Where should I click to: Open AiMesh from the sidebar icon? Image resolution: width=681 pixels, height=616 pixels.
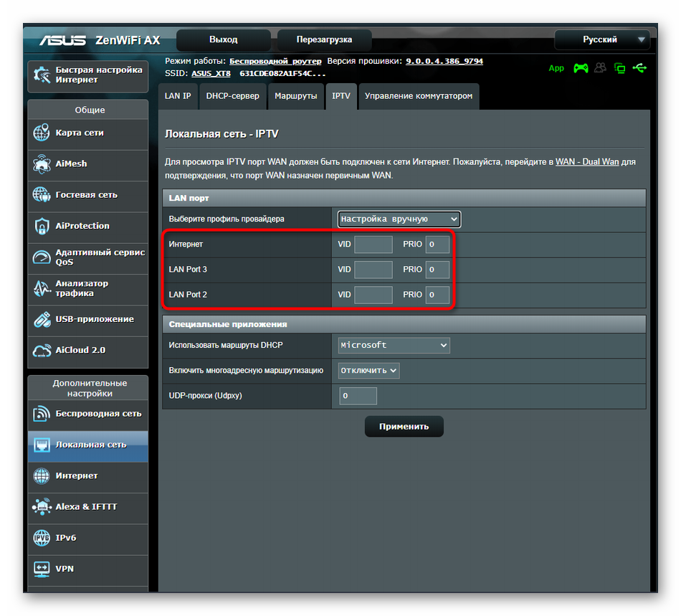pyautogui.click(x=42, y=164)
